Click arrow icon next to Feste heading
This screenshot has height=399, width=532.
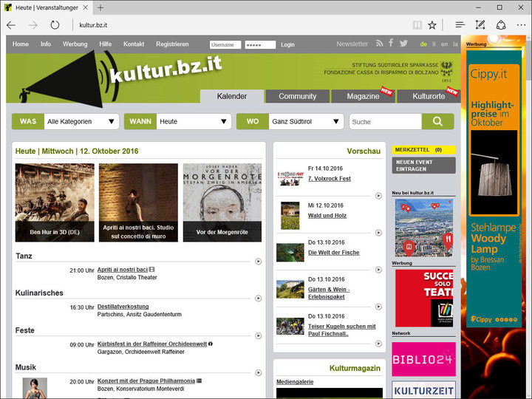pyautogui.click(x=258, y=335)
